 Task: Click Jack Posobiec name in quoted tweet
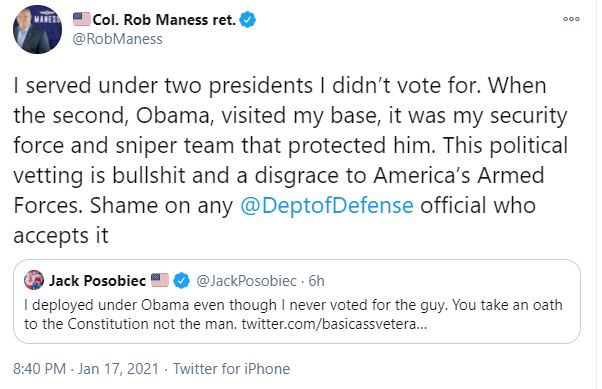click(x=97, y=281)
